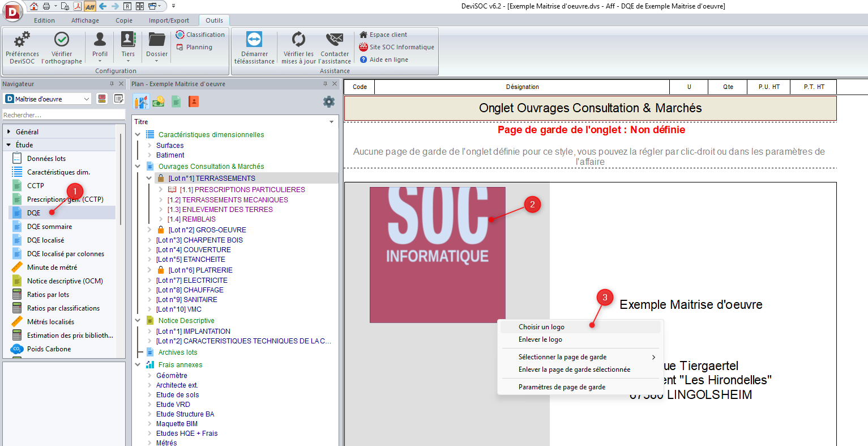
Task: Expand the Lot n°2 GROS-OEUVRE node
Action: pyautogui.click(x=149, y=230)
